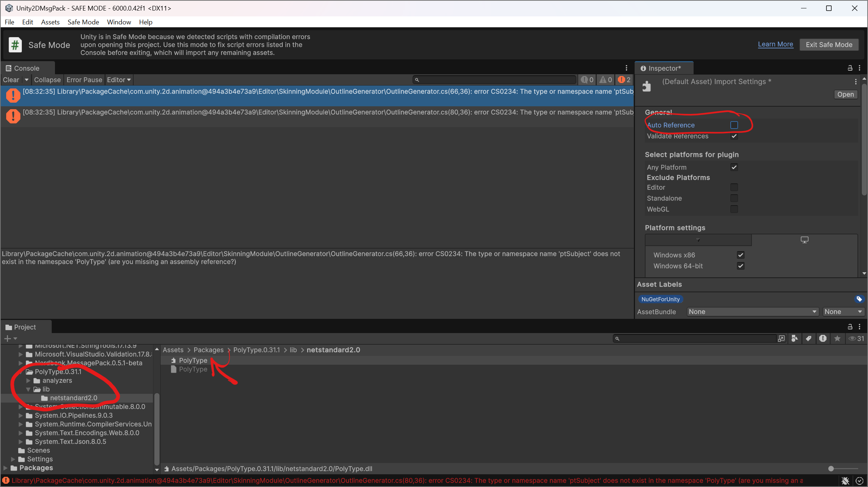This screenshot has width=868, height=487.
Task: Open the AssetBundle variant dropdown
Action: click(843, 312)
